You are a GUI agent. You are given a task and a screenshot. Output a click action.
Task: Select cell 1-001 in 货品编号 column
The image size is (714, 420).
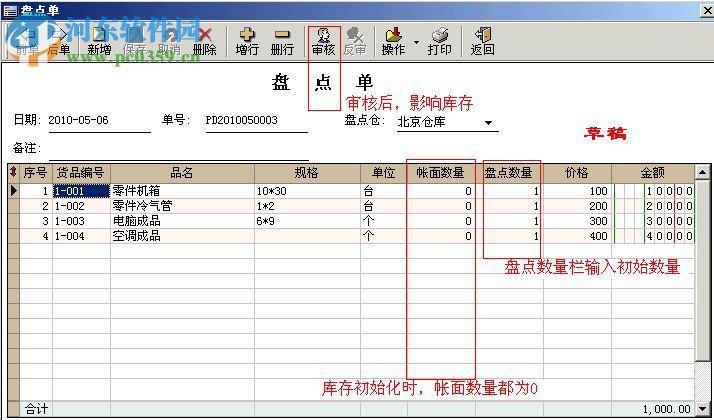click(x=81, y=191)
